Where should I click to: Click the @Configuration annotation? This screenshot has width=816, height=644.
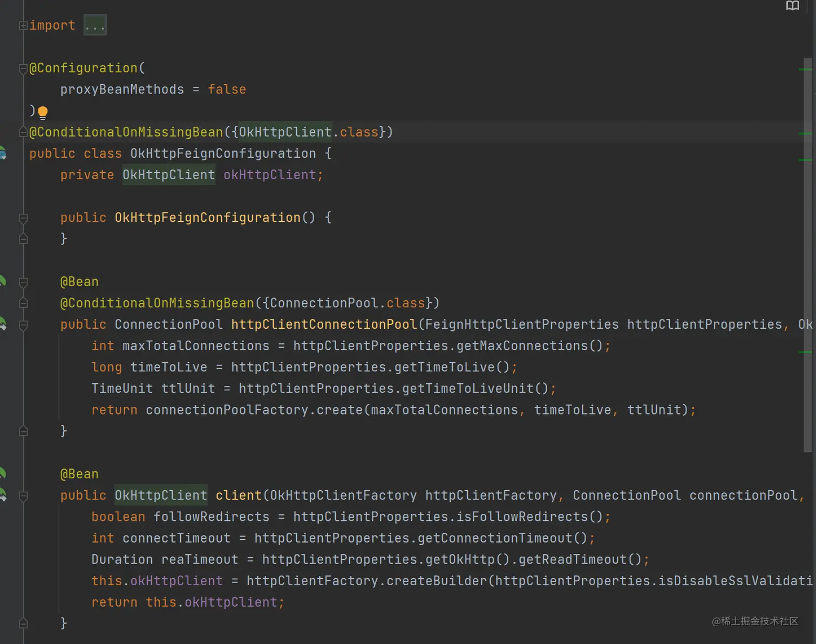tap(84, 68)
